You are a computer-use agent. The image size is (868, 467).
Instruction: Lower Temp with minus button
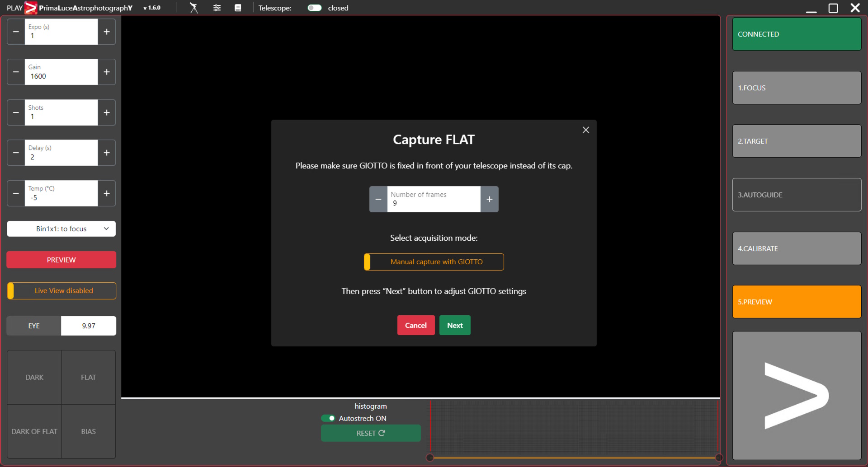click(x=16, y=193)
